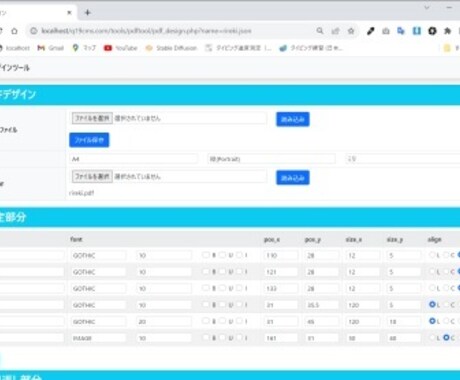Click the lower ファイルを選択 button above rireki.pdf
This screenshot has width=460, height=380.
(x=92, y=176)
